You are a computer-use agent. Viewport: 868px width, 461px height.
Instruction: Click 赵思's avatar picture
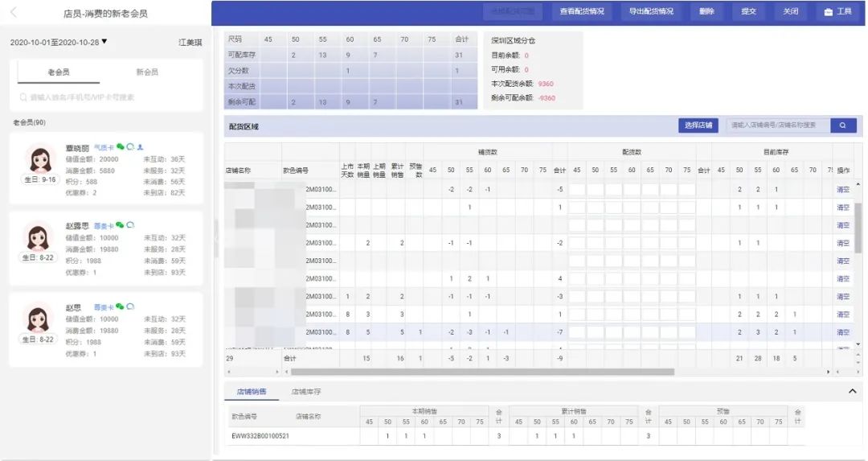coord(39,319)
